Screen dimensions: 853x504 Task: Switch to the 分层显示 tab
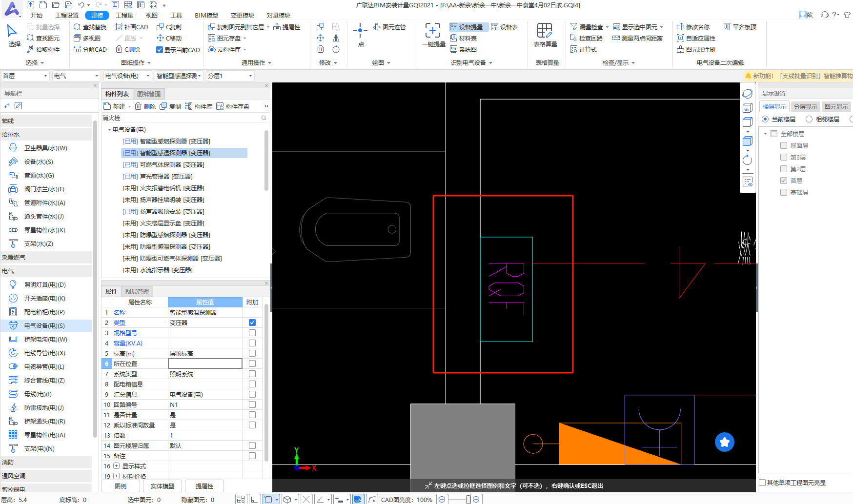point(805,106)
